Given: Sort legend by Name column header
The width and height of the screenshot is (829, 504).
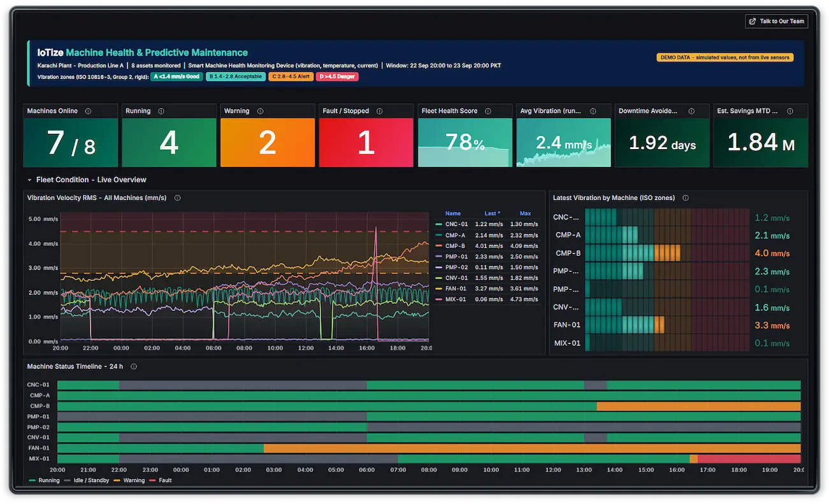Looking at the screenshot, I should pos(453,213).
